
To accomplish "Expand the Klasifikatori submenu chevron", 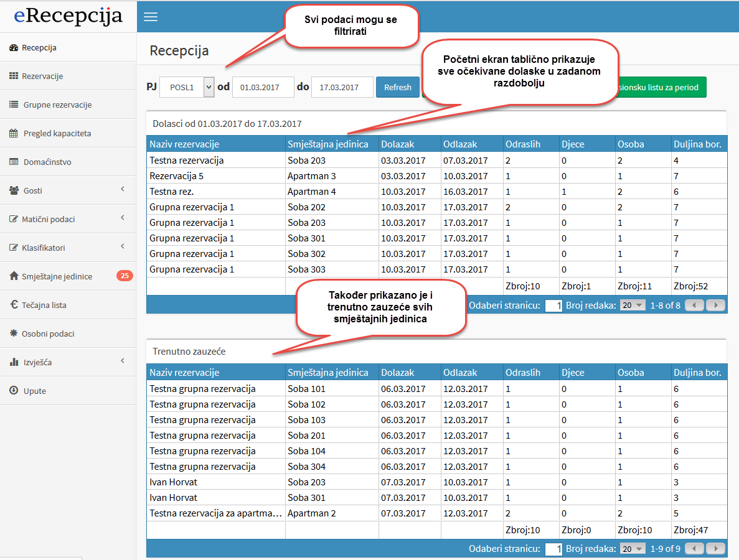I will [123, 246].
